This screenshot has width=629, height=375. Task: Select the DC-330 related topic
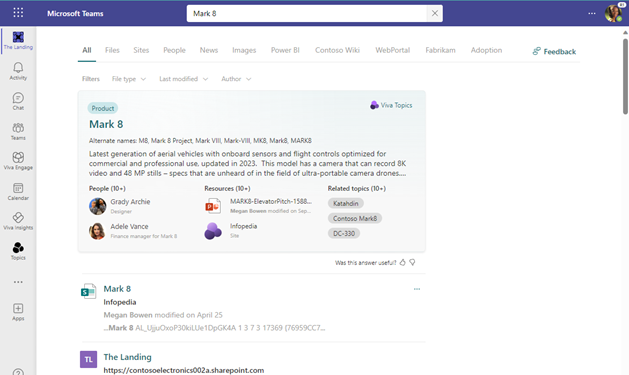tap(344, 233)
